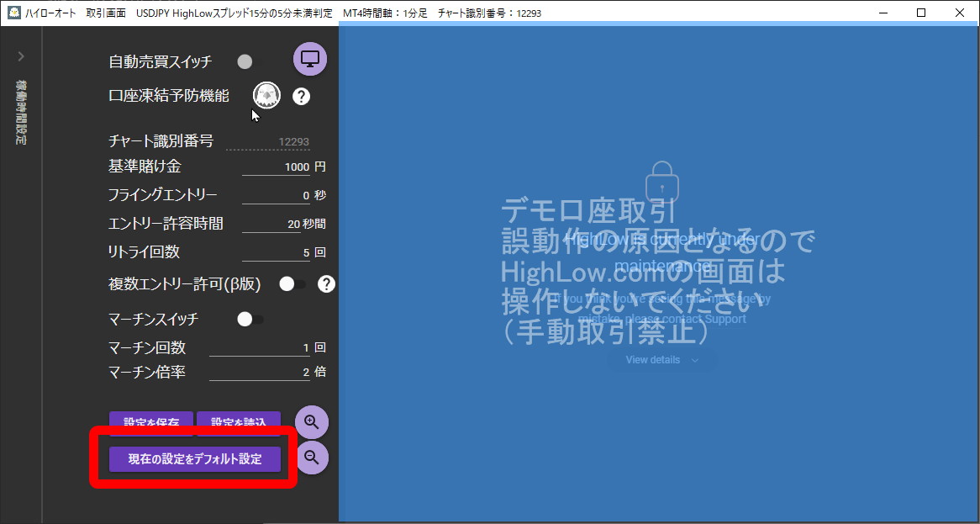This screenshot has width=980, height=524.
Task: Focus the 基準賭け金 amount field
Action: click(276, 167)
